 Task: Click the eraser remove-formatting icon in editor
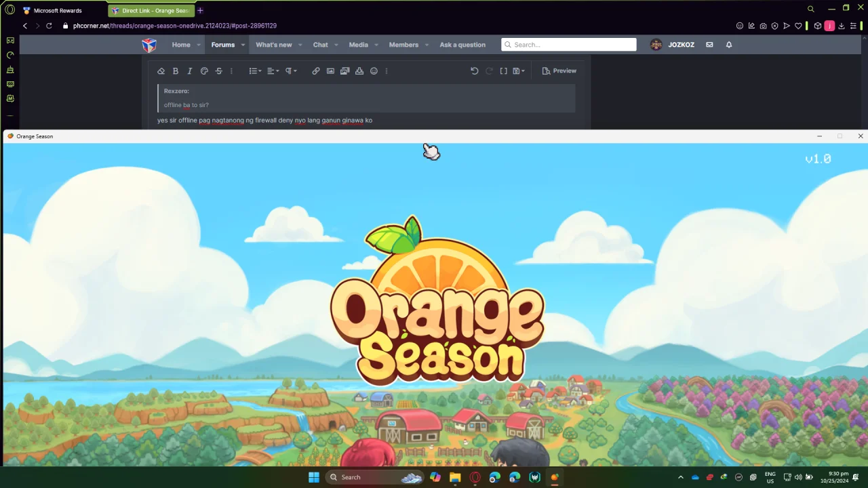tap(161, 71)
